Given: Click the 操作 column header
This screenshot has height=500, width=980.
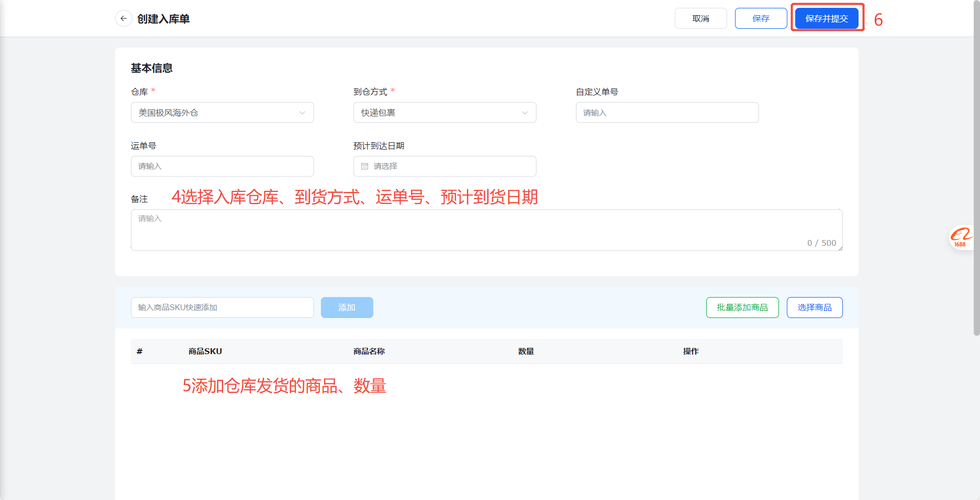Looking at the screenshot, I should (x=691, y=351).
